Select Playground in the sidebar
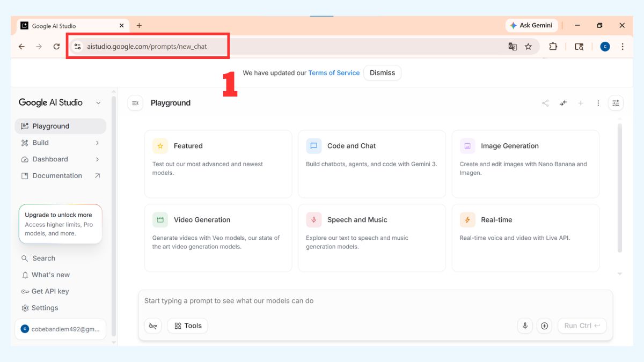The height and width of the screenshot is (362, 644). (60, 126)
